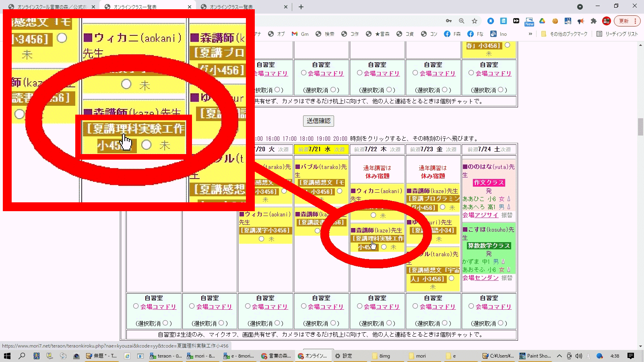Expand the bookmarks overflow chevron

(x=530, y=34)
